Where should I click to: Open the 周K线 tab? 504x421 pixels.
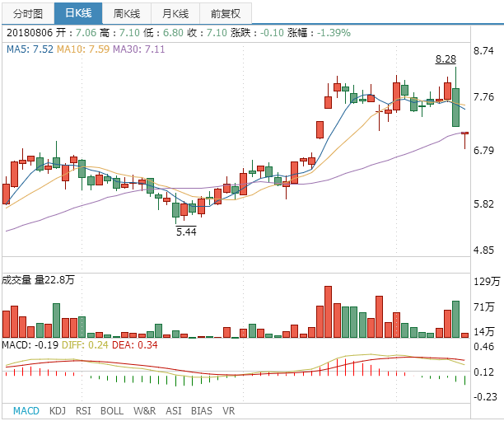click(127, 13)
